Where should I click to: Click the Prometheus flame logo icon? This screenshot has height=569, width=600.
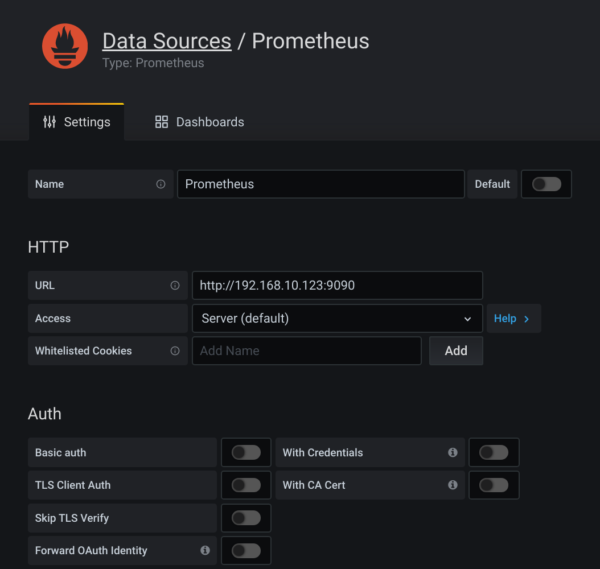[65, 46]
